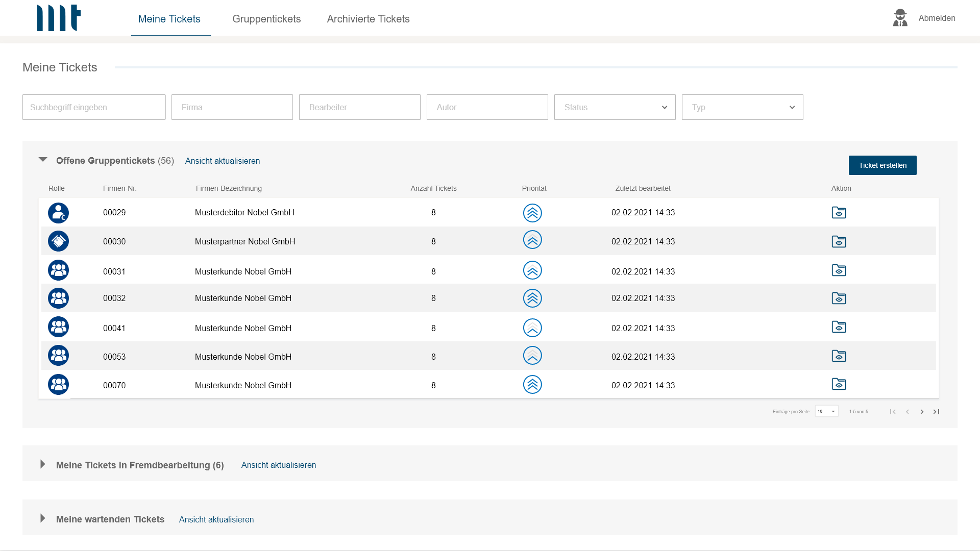Viewport: 980px width, 551px height.
Task: Open ticket folder view for company 00032
Action: [x=839, y=298]
